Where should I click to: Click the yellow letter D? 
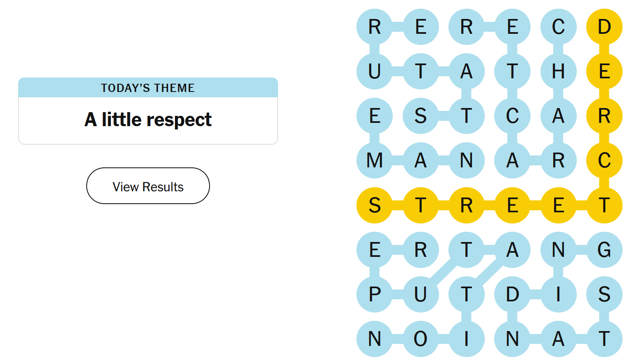604,27
